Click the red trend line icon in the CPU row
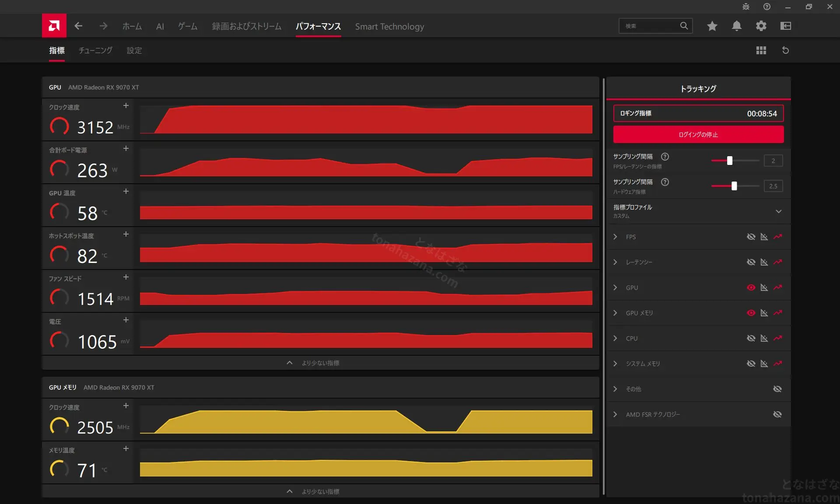The height and width of the screenshot is (504, 840). click(778, 338)
